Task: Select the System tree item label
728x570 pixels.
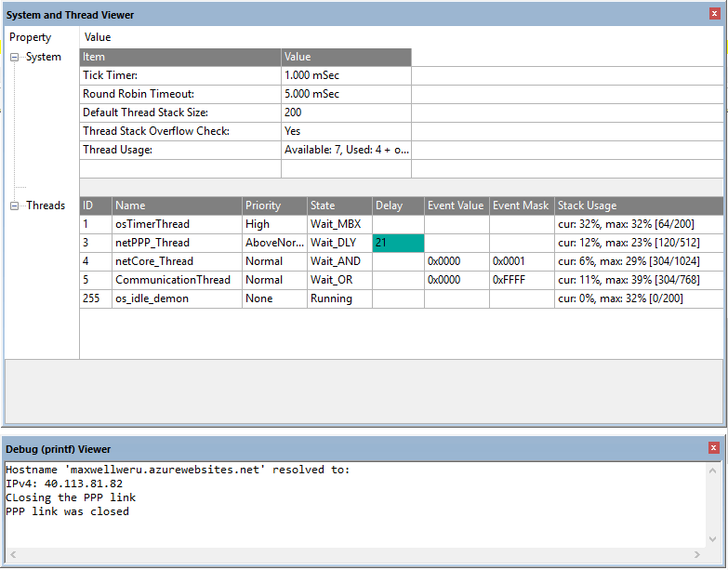Action: [44, 58]
